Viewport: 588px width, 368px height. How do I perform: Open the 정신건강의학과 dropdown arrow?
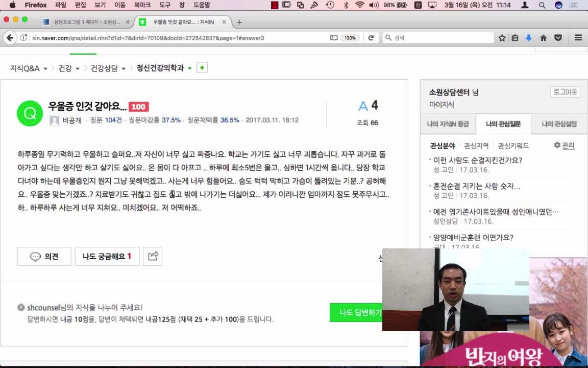click(x=190, y=68)
